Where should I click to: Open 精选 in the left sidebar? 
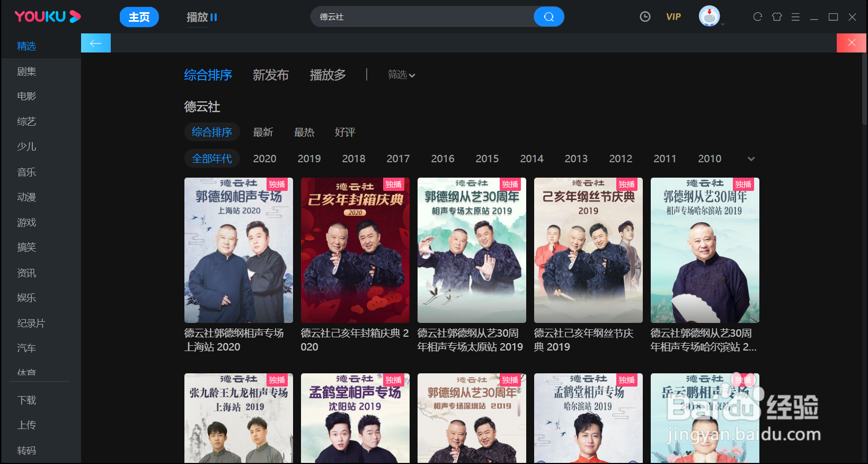point(26,46)
